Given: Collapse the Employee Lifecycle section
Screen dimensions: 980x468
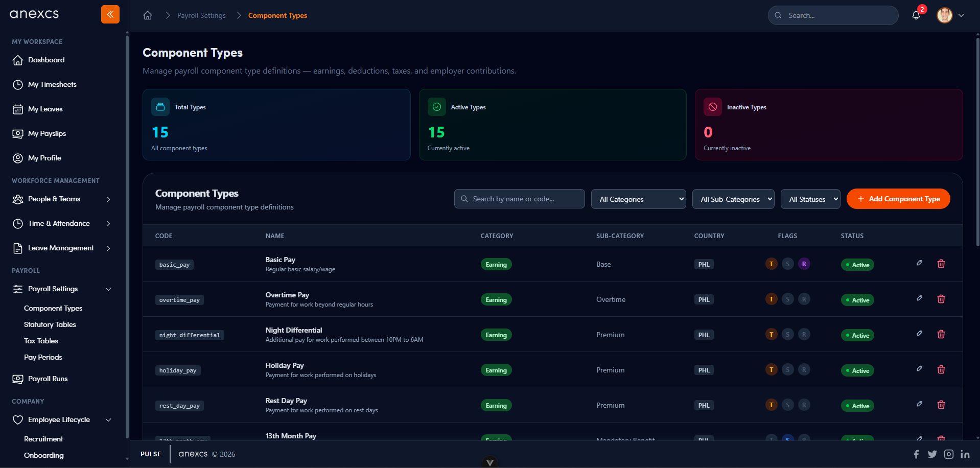Looking at the screenshot, I should coord(62,419).
